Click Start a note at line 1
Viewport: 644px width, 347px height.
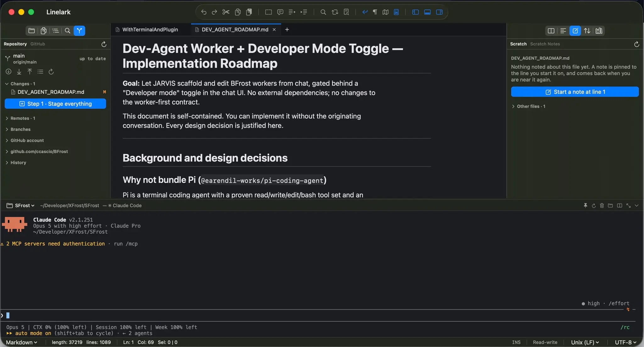pyautogui.click(x=575, y=92)
